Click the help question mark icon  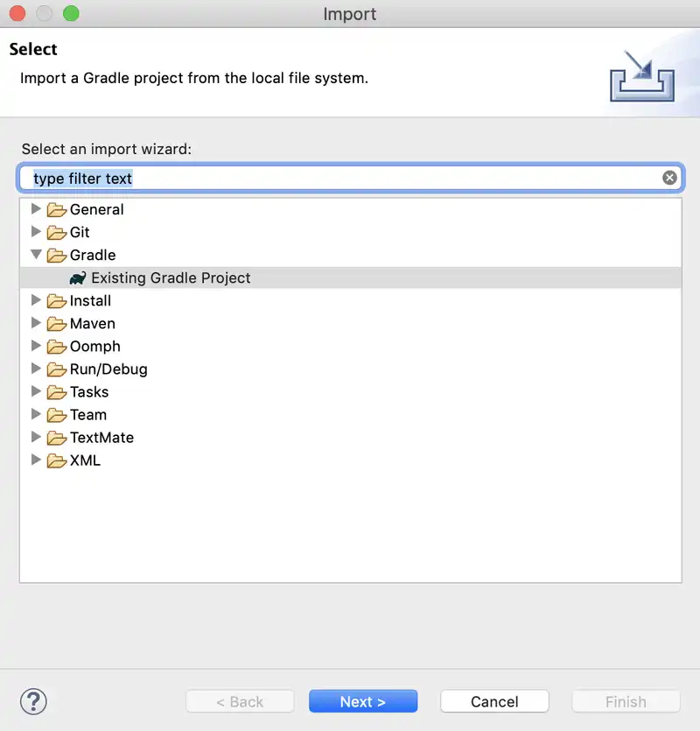coord(33,701)
